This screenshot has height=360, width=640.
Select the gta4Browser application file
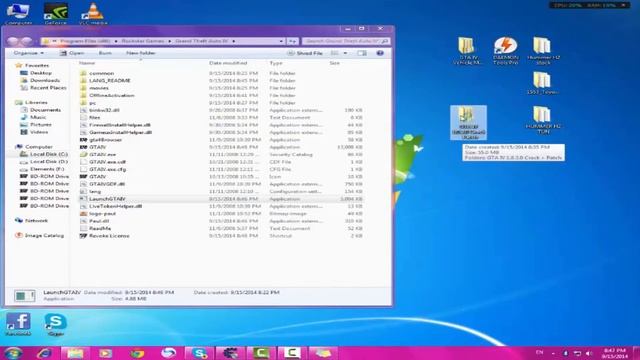(105, 140)
